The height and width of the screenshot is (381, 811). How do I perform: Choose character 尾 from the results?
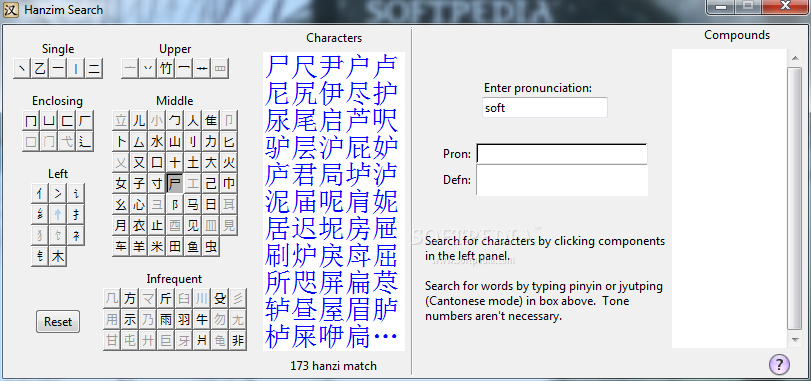pos(304,121)
